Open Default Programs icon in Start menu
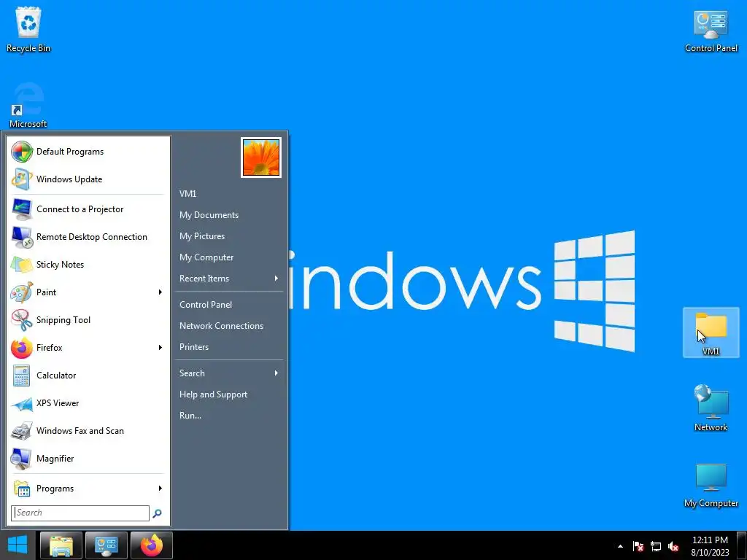Image resolution: width=747 pixels, height=560 pixels. [22, 152]
